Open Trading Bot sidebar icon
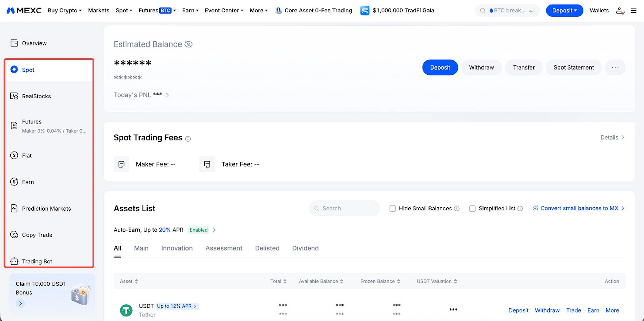The image size is (644, 321). pos(14,261)
